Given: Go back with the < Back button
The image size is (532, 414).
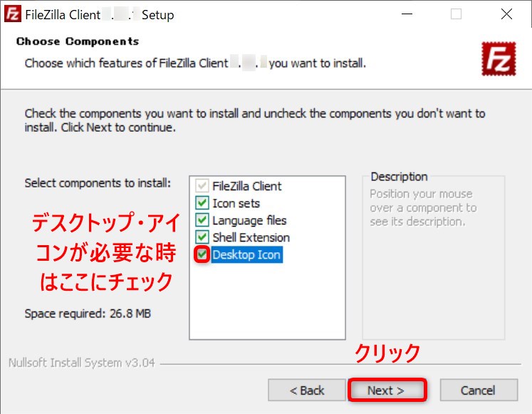Looking at the screenshot, I should (x=307, y=390).
